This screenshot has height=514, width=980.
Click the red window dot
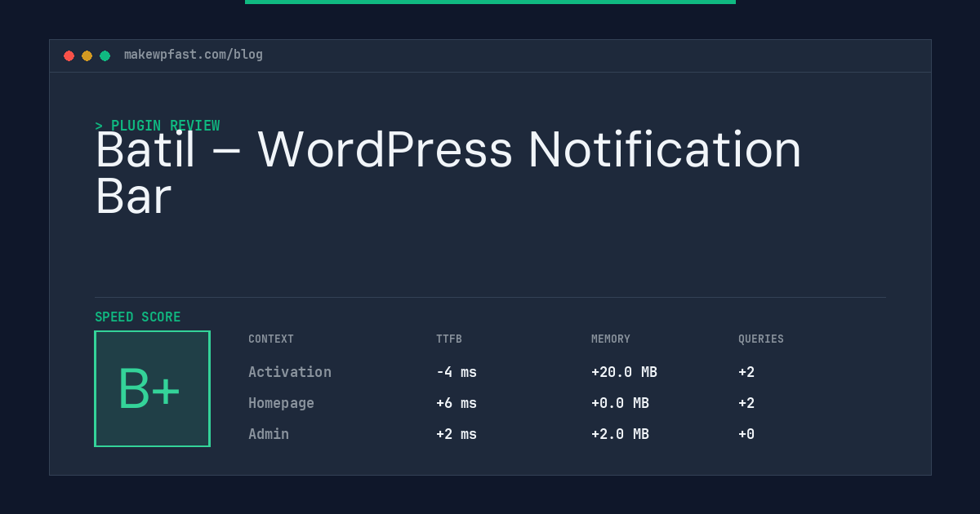click(69, 55)
